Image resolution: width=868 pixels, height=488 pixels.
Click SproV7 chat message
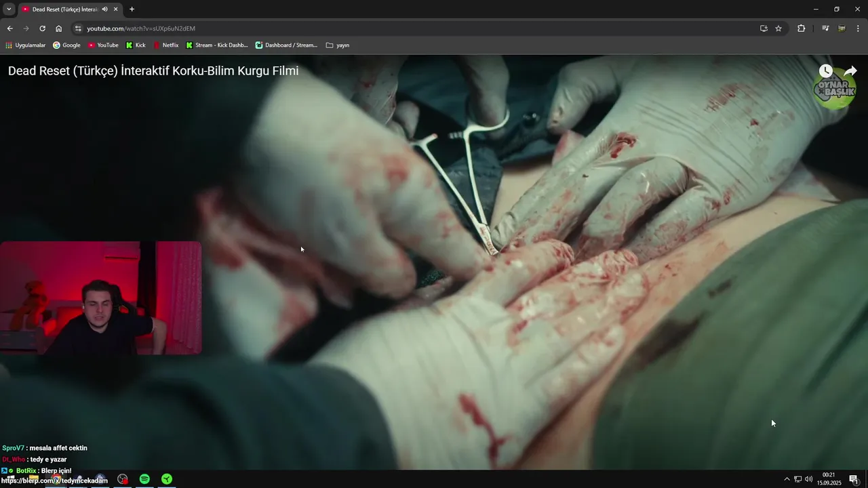(45, 448)
